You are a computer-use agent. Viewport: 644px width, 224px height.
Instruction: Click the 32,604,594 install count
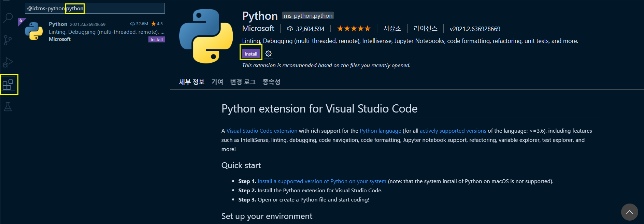coord(305,29)
